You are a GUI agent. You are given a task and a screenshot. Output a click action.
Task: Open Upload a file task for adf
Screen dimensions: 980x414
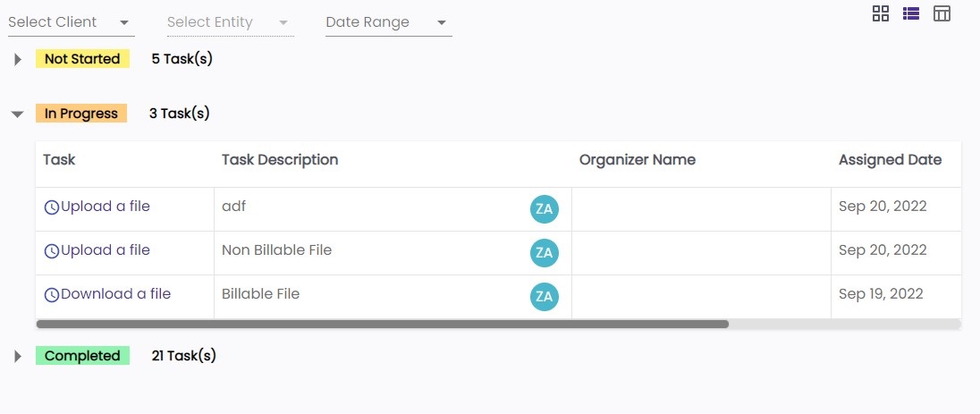106,207
